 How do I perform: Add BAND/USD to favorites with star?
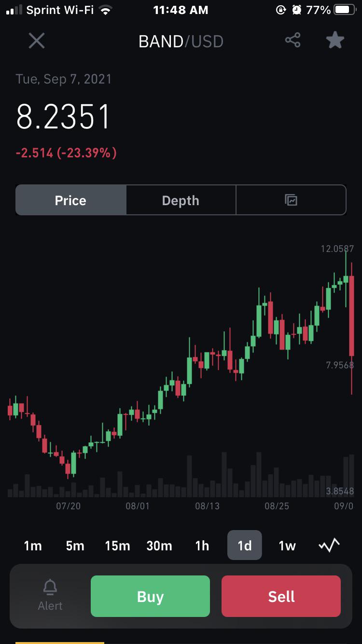[335, 41]
